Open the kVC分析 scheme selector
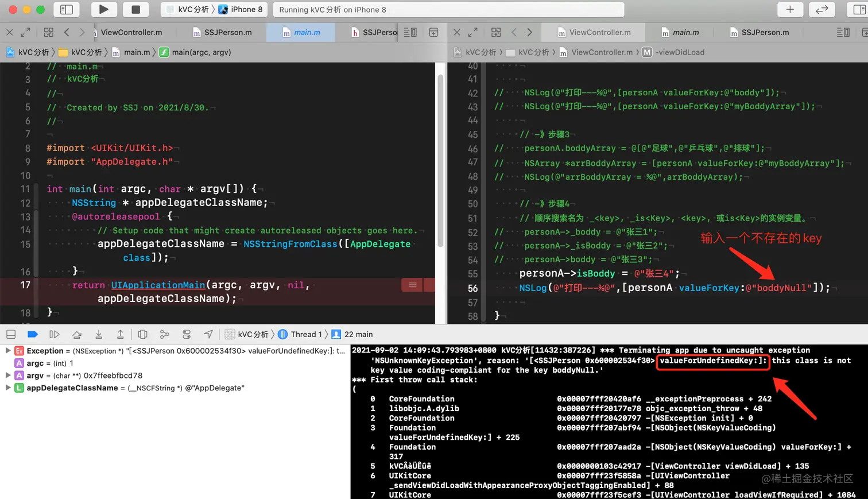Viewport: 868px width, 499px height. tap(188, 9)
